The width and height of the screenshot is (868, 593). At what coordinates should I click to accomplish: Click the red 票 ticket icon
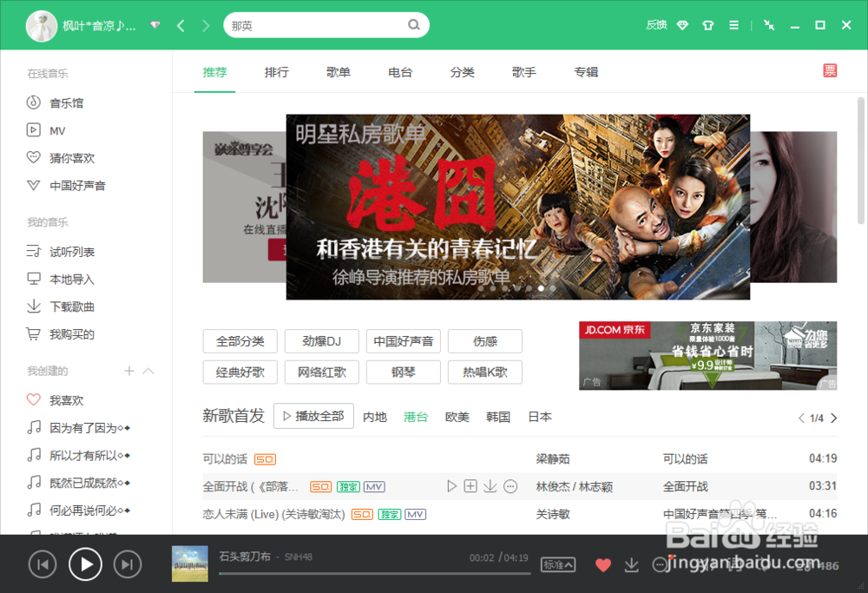(830, 70)
